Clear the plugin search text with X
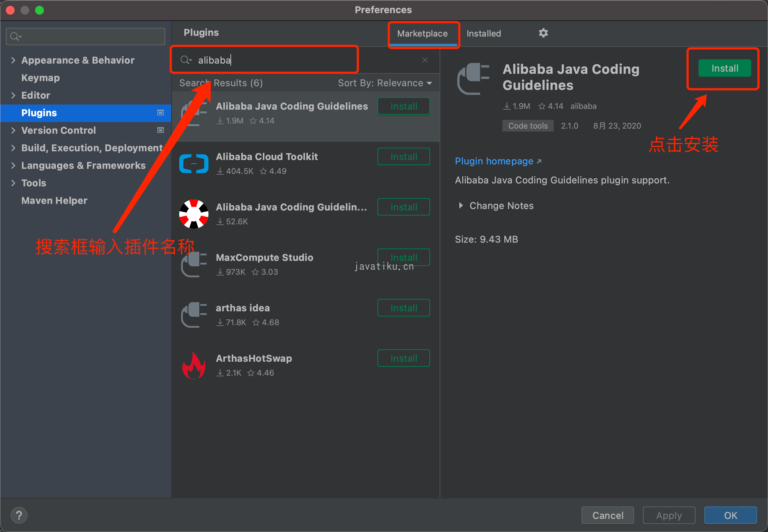768x532 pixels. [425, 60]
